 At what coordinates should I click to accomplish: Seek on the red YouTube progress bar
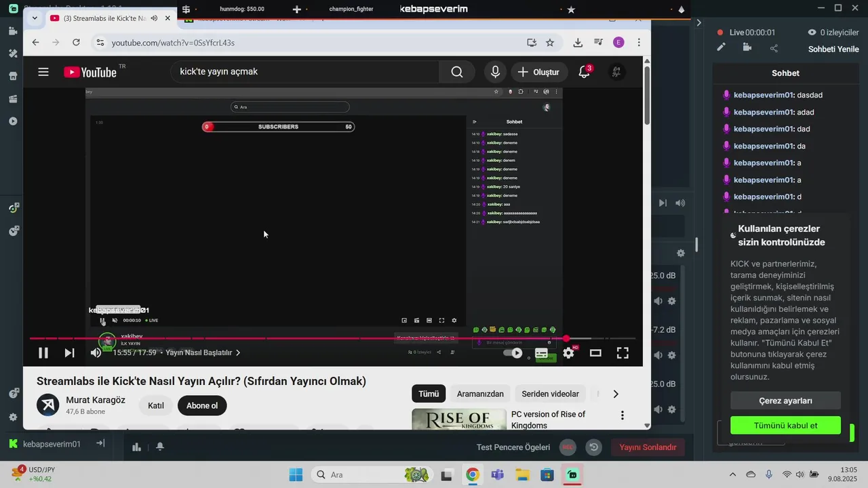332,338
